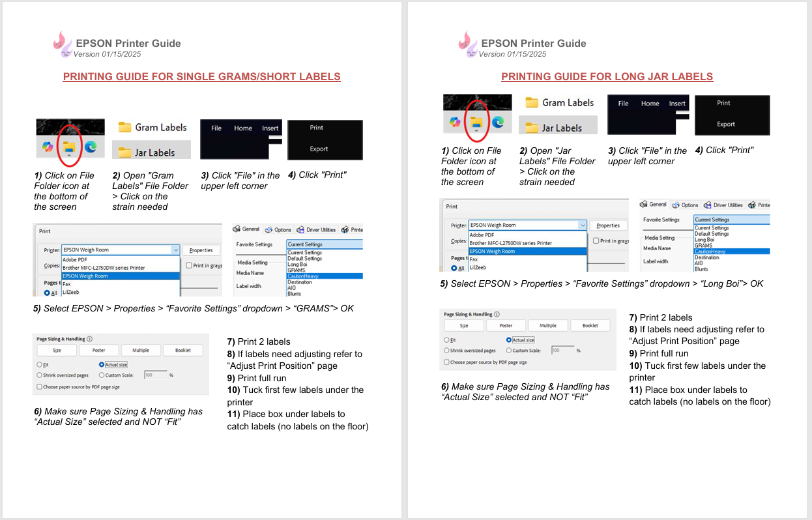This screenshot has width=812, height=520.
Task: Click Page Sizing info icon on Single Grams page
Action: 89,339
